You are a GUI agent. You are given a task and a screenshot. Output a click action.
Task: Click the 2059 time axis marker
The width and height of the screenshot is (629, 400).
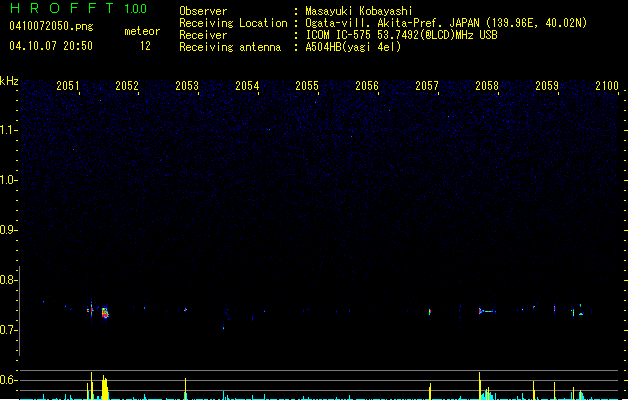(547, 85)
